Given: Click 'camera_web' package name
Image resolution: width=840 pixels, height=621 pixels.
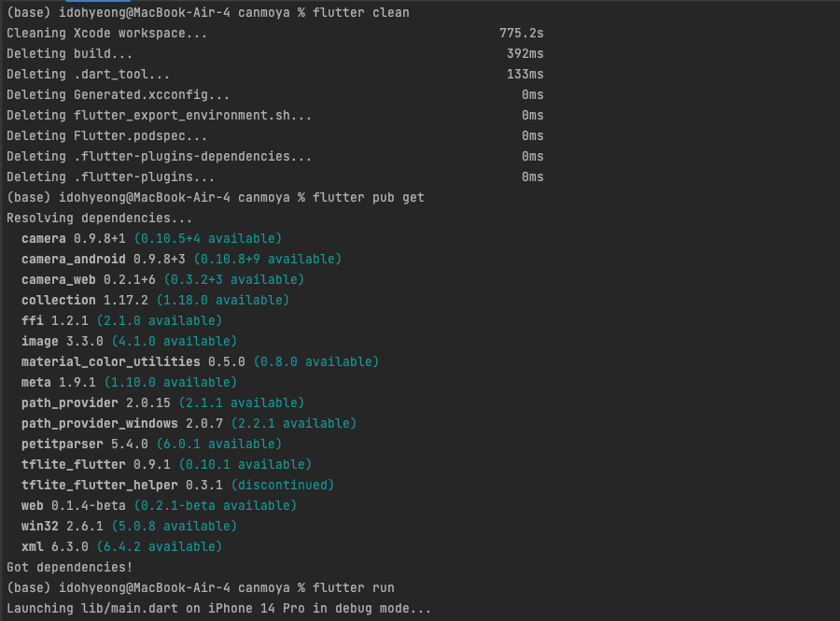Looking at the screenshot, I should pyautogui.click(x=59, y=280).
